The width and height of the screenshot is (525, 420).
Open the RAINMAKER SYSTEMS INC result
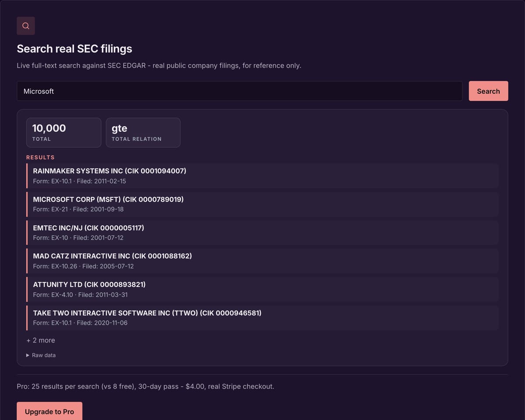[262, 175]
